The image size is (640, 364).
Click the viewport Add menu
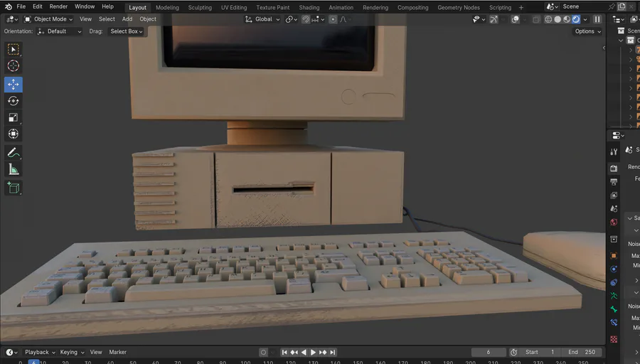127,19
